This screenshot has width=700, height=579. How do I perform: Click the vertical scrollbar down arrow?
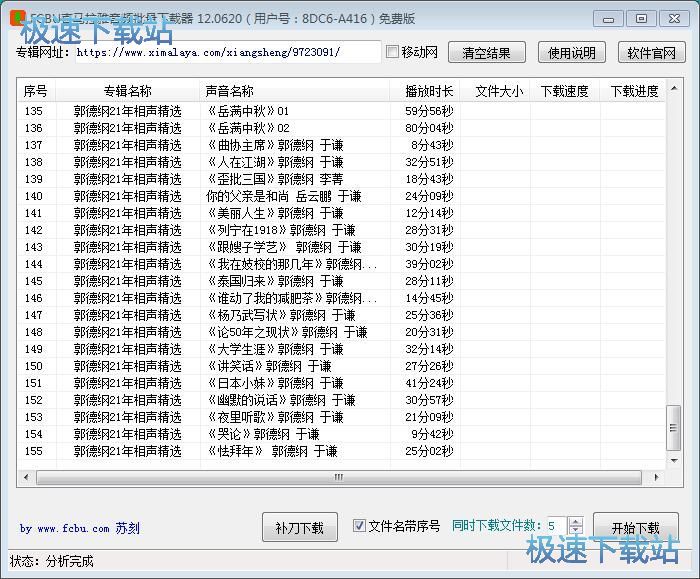674,460
